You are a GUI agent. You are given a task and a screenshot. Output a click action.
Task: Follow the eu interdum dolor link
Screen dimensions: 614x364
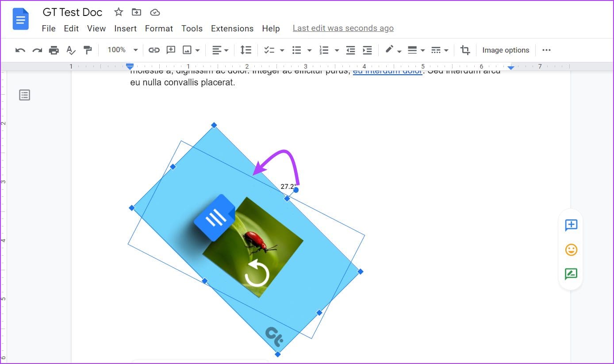tap(387, 71)
